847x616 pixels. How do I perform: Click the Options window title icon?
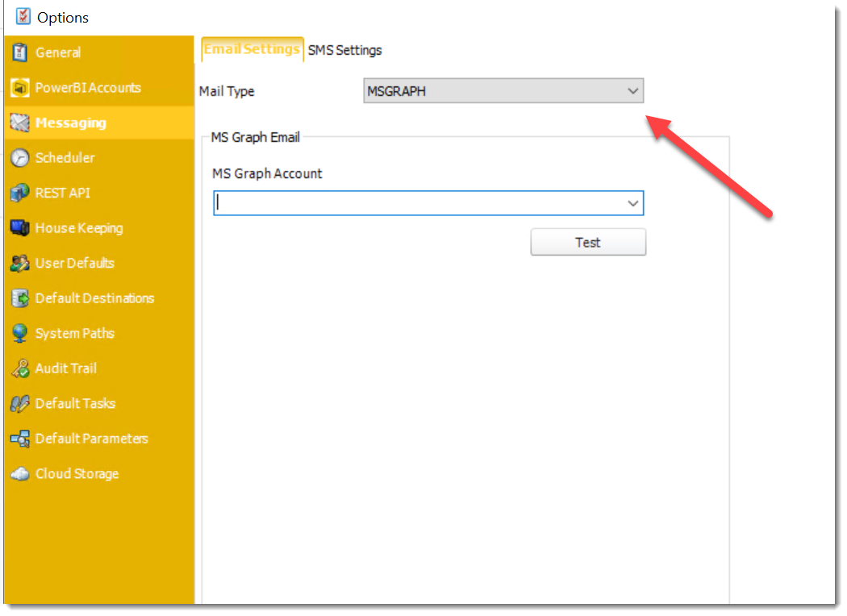tap(23, 17)
